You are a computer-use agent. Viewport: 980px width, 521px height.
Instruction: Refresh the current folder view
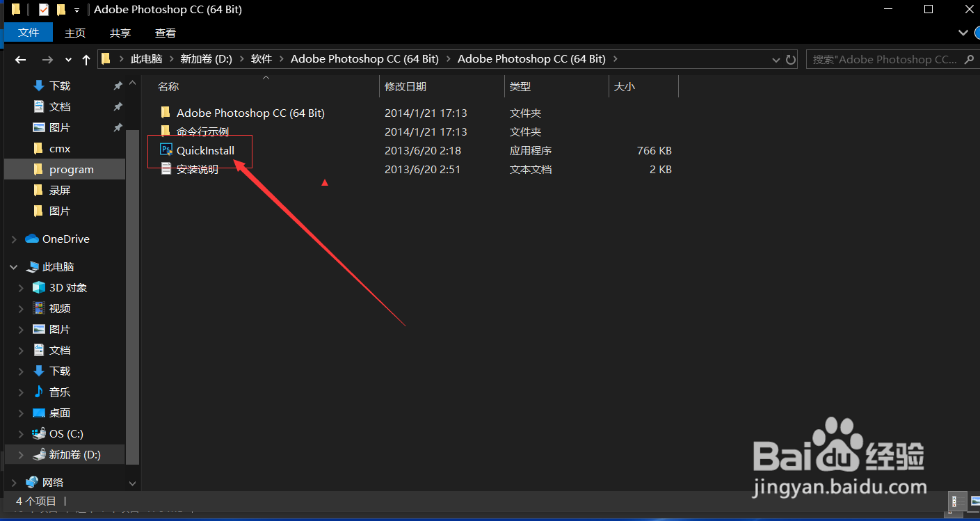tap(791, 60)
